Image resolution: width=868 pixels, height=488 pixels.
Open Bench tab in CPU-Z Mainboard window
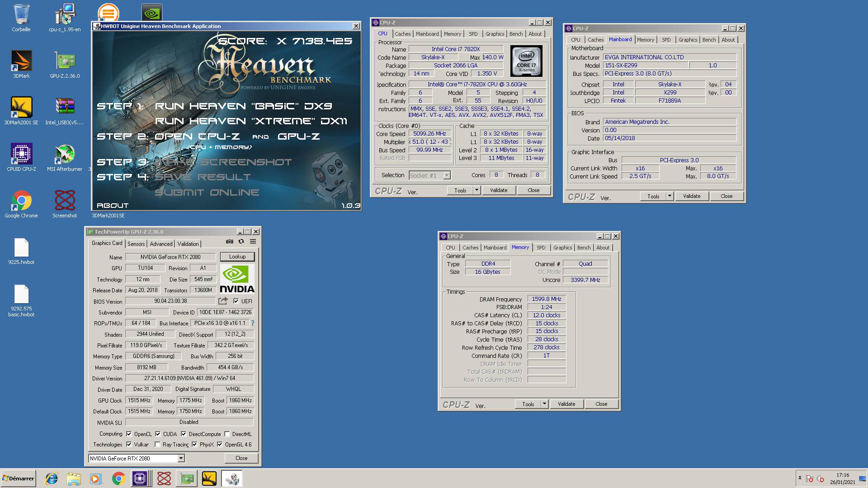pyautogui.click(x=709, y=40)
